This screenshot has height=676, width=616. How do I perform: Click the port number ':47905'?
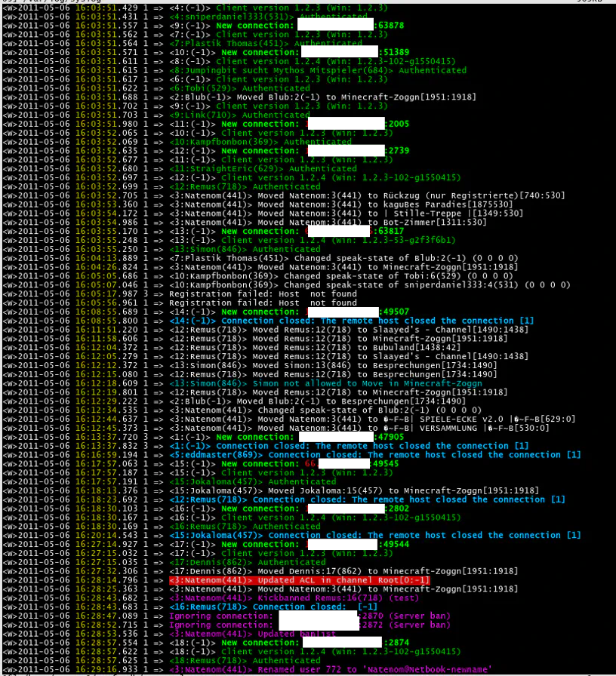coord(389,437)
